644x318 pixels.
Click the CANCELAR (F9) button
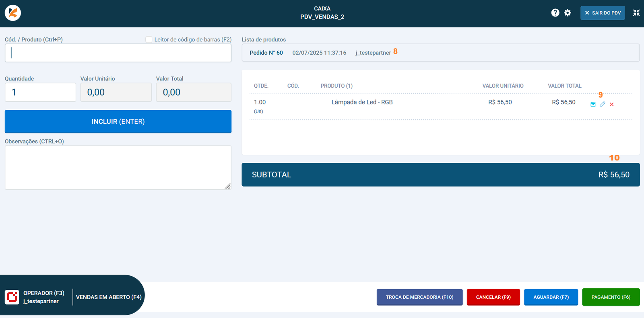point(493,297)
